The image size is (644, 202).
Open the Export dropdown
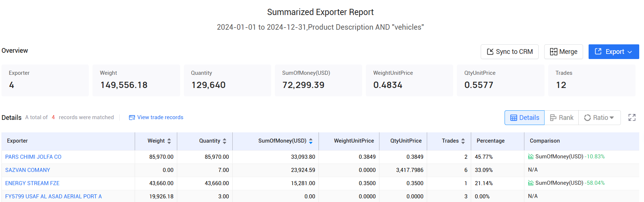(614, 52)
